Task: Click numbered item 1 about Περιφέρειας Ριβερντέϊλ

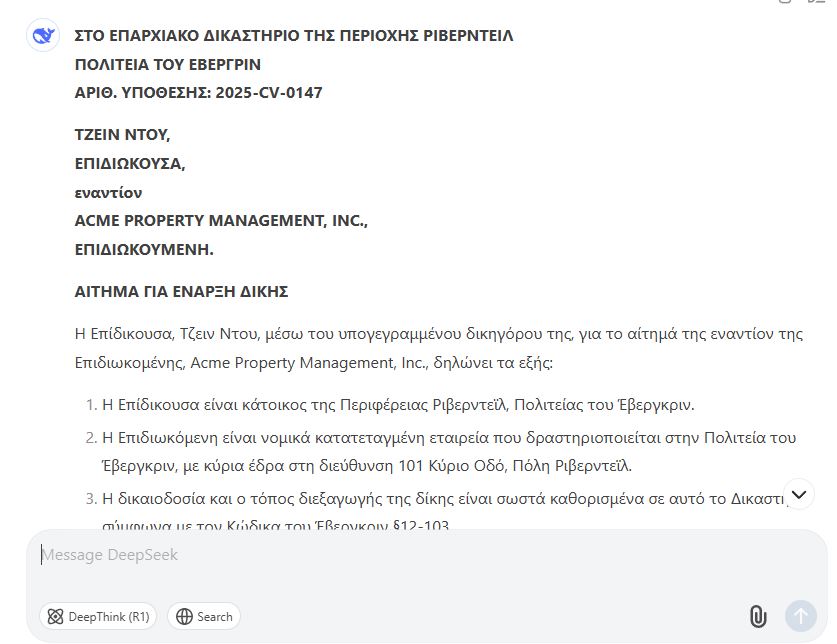Action: (x=398, y=405)
